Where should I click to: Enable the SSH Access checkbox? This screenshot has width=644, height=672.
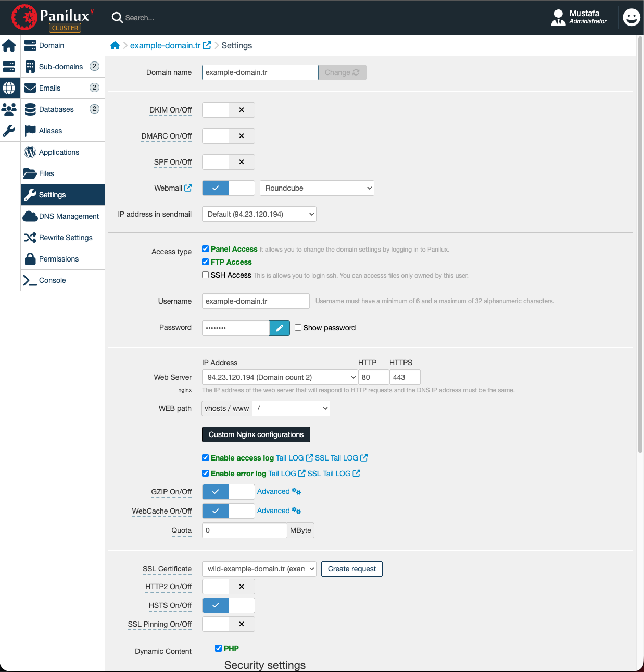(206, 275)
